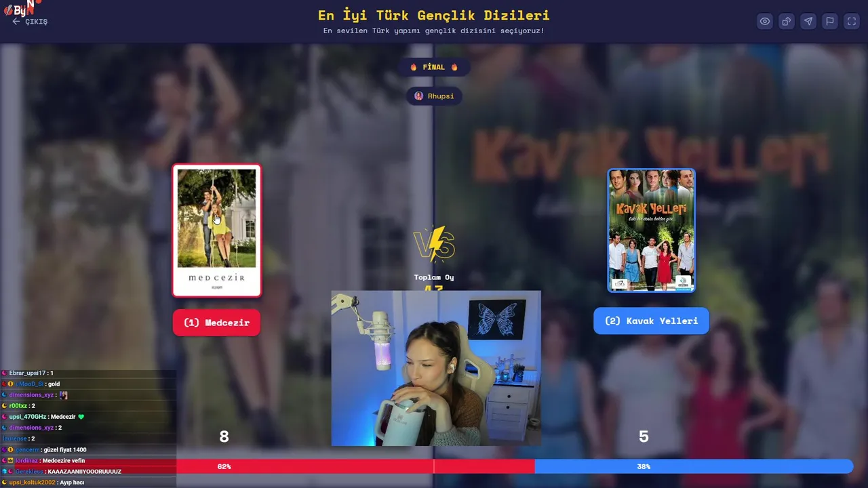Click the Kavak Yelleri vote count 5

[644, 437]
